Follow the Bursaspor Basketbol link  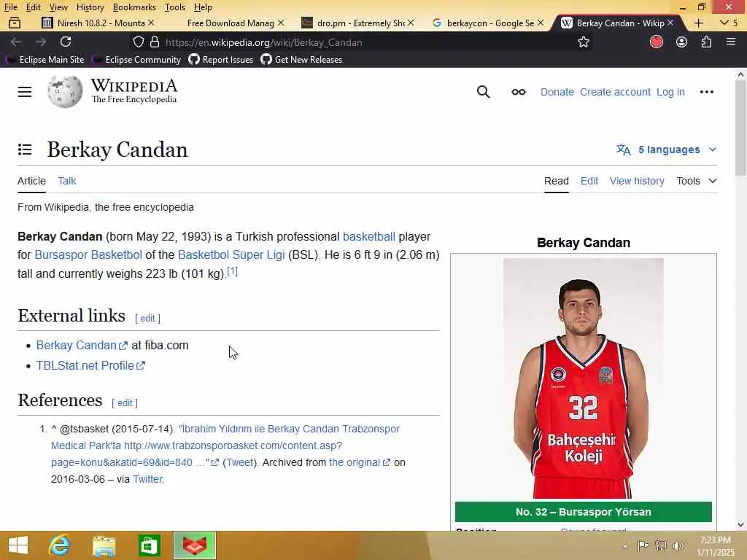click(x=88, y=254)
